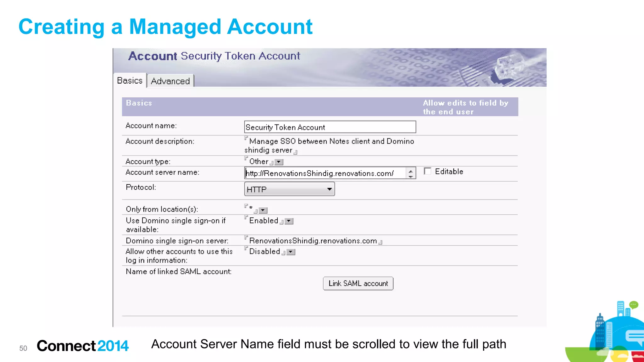Click 'Allow edits to field by the end user' header
644x362 pixels.
[465, 107]
